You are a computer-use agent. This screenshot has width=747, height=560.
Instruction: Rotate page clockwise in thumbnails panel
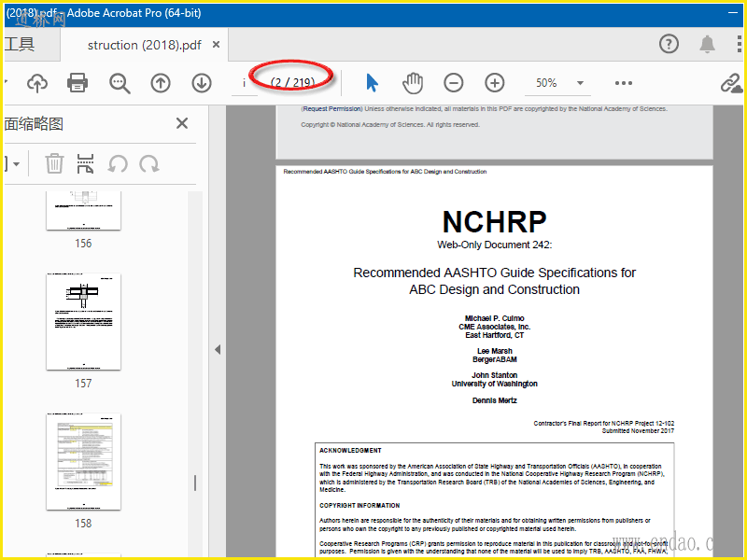click(148, 164)
